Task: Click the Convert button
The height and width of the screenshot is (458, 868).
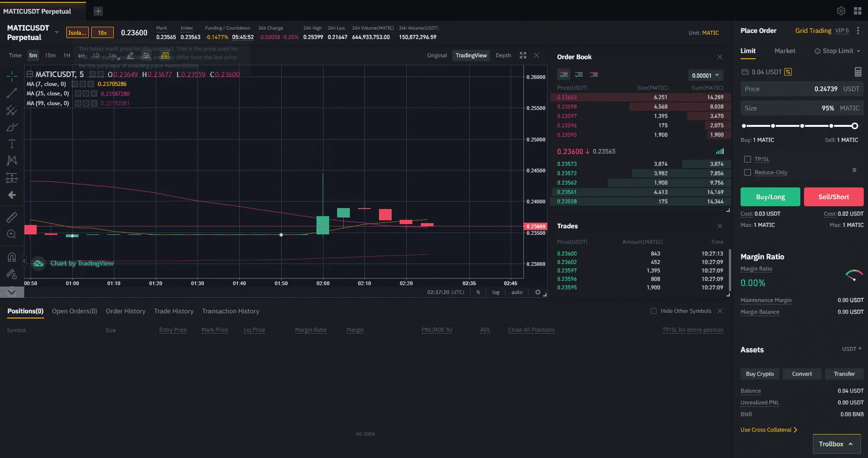Action: click(x=802, y=374)
